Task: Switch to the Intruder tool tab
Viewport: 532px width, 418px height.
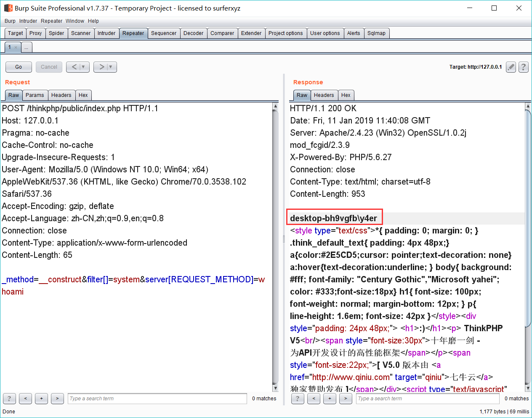Action: coord(106,33)
